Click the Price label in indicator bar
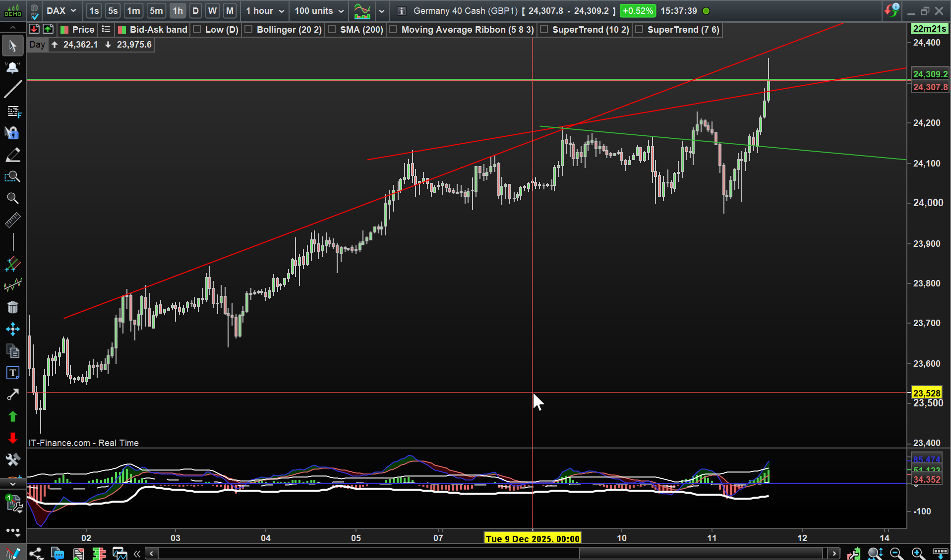The height and width of the screenshot is (560, 951). [83, 30]
